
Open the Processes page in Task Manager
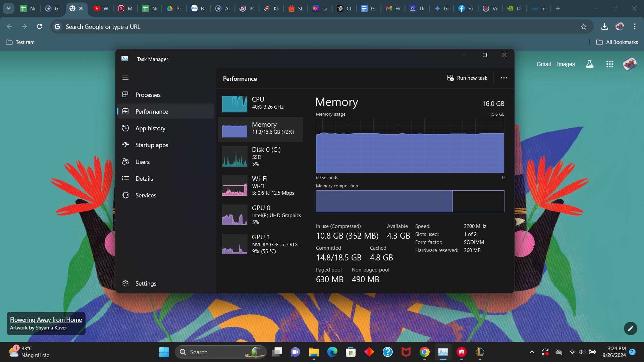[x=166, y=95]
